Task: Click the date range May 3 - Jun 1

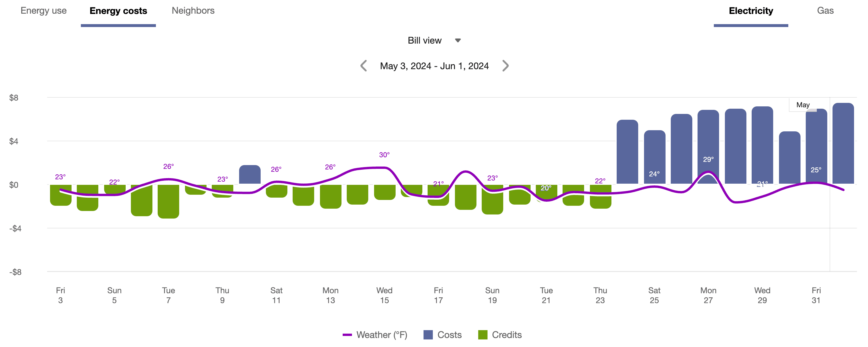Action: pos(434,66)
